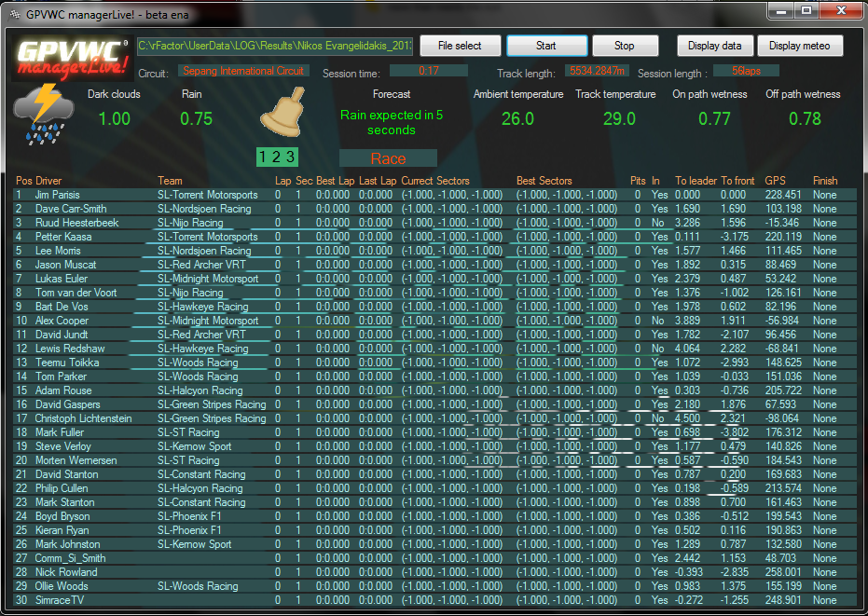Click the track temperature value 29.0

pos(619,118)
